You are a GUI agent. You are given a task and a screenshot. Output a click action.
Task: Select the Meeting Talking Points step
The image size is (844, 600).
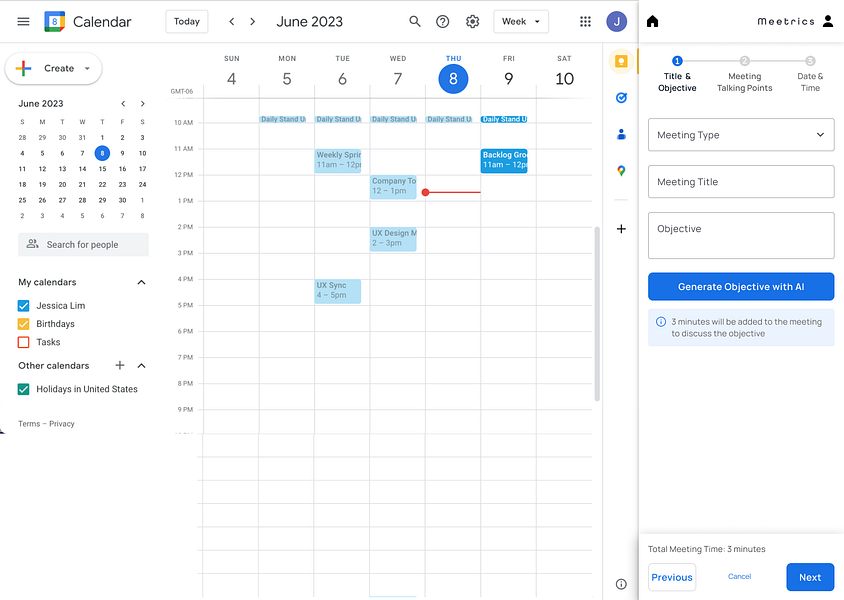[744, 75]
